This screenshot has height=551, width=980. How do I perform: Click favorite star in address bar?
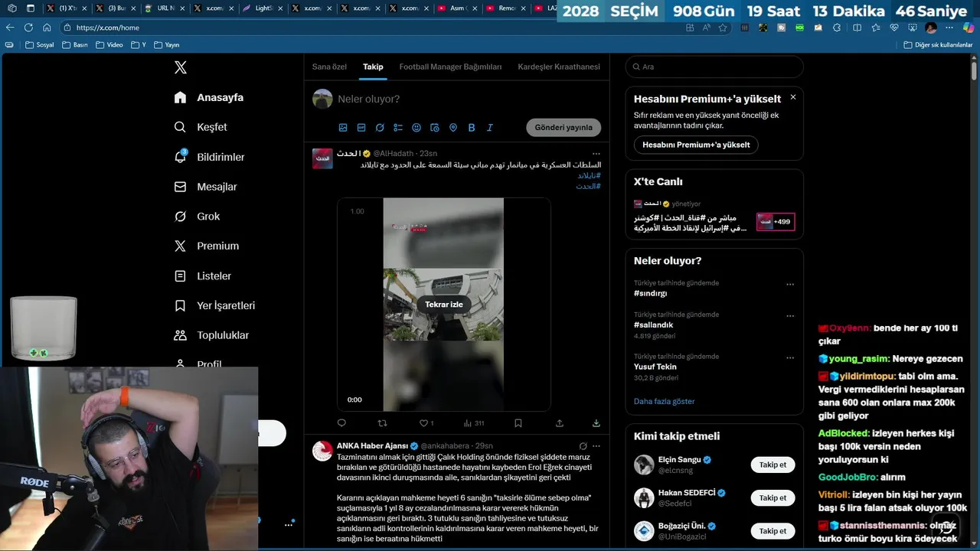[x=723, y=28]
